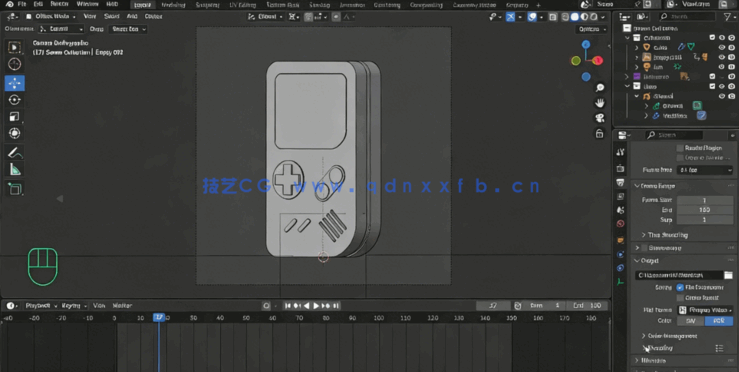Enable the Stereoscopy panel checkbox
The height and width of the screenshot is (372, 739).
coord(644,248)
